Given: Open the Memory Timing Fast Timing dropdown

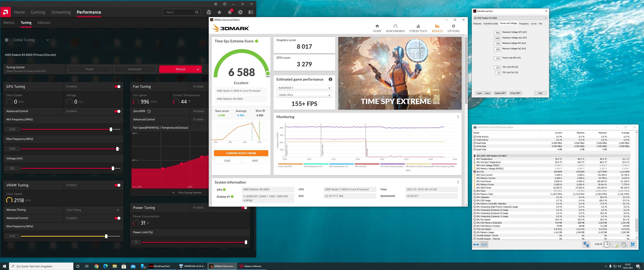Looking at the screenshot, I should point(93,210).
